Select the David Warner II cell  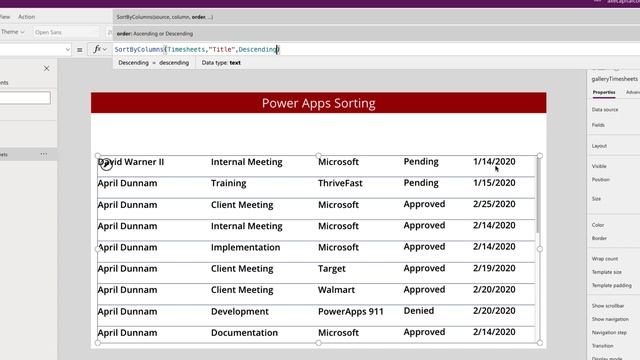click(131, 162)
